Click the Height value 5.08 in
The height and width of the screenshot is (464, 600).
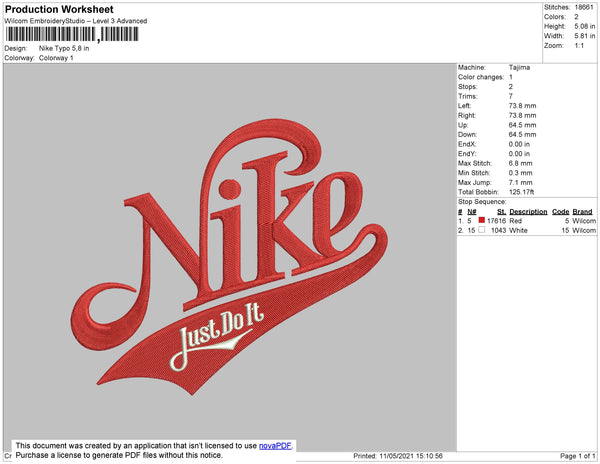point(584,26)
